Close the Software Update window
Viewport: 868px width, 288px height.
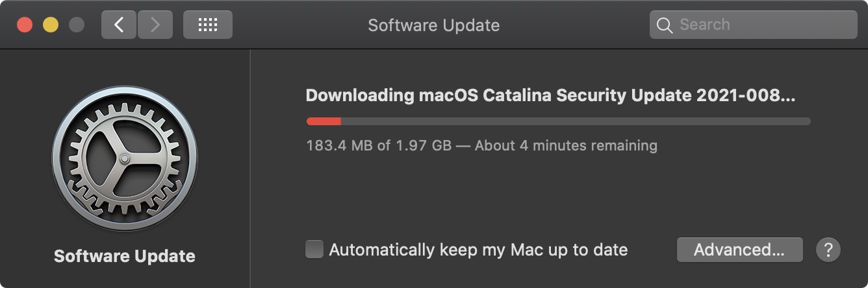[x=25, y=25]
